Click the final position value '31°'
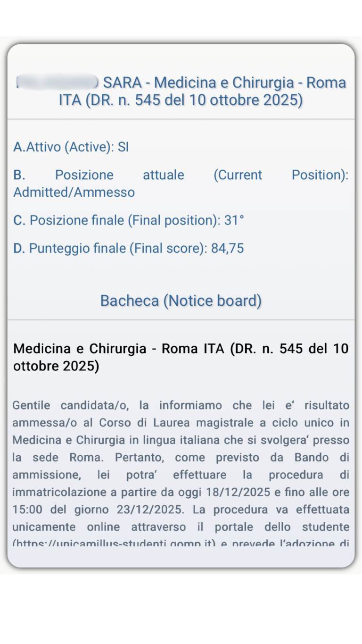 point(234,220)
